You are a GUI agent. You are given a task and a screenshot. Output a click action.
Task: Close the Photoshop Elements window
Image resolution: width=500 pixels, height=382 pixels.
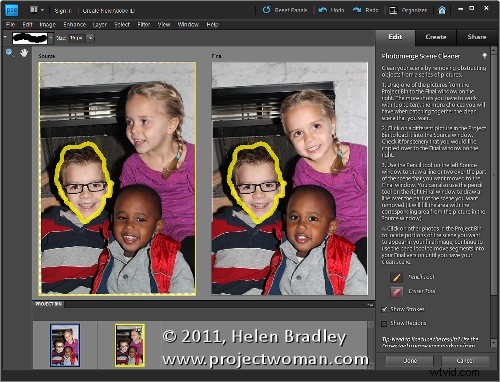487,8
